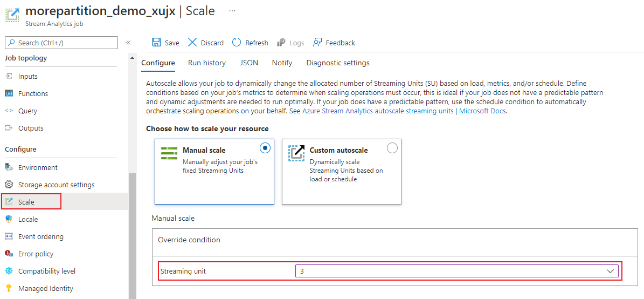Collapse the sidebar with double chevron
The image size is (644, 299).
coord(128,43)
